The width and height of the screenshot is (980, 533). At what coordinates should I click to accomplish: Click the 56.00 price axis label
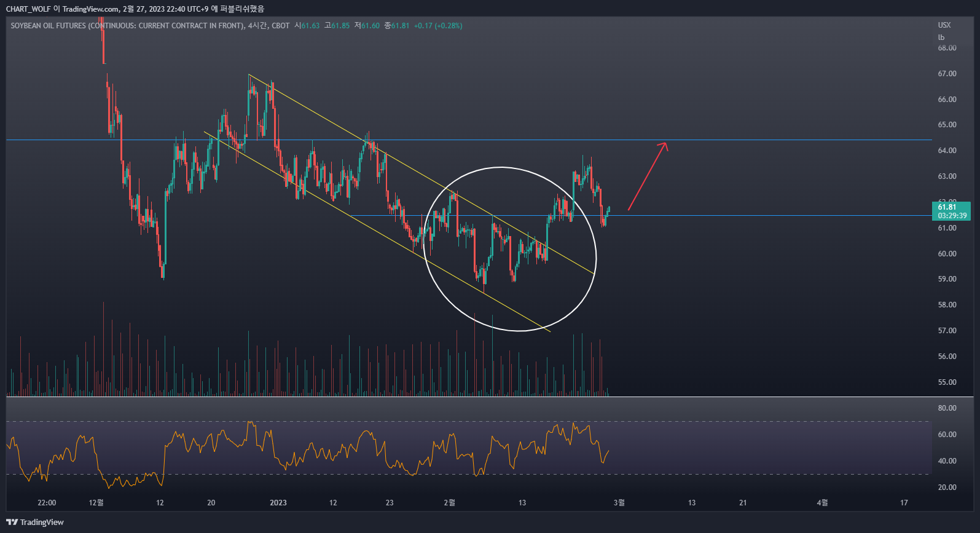(x=947, y=357)
